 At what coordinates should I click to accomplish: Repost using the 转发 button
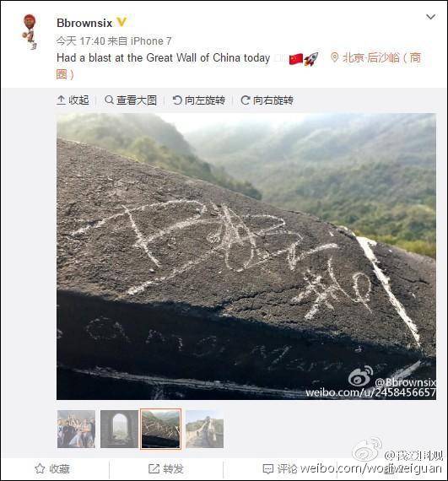(x=166, y=468)
